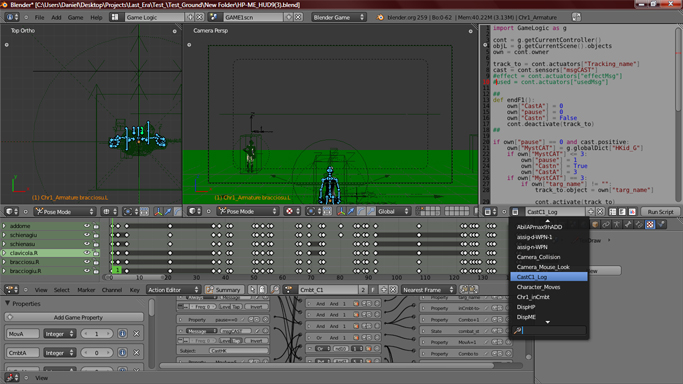Unlink the CastC1_Log text with X icon
This screenshot has width=683, height=384.
click(600, 212)
